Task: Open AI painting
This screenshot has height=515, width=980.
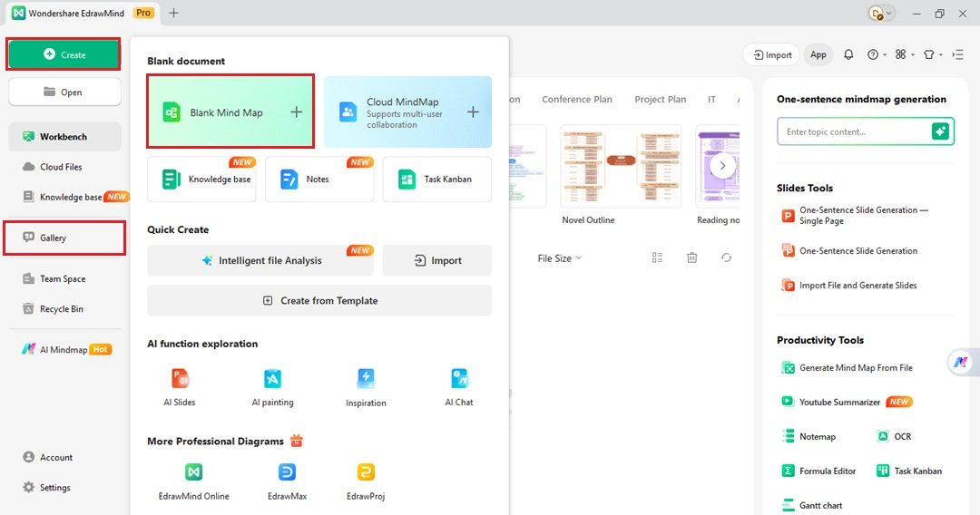Action: [x=272, y=387]
